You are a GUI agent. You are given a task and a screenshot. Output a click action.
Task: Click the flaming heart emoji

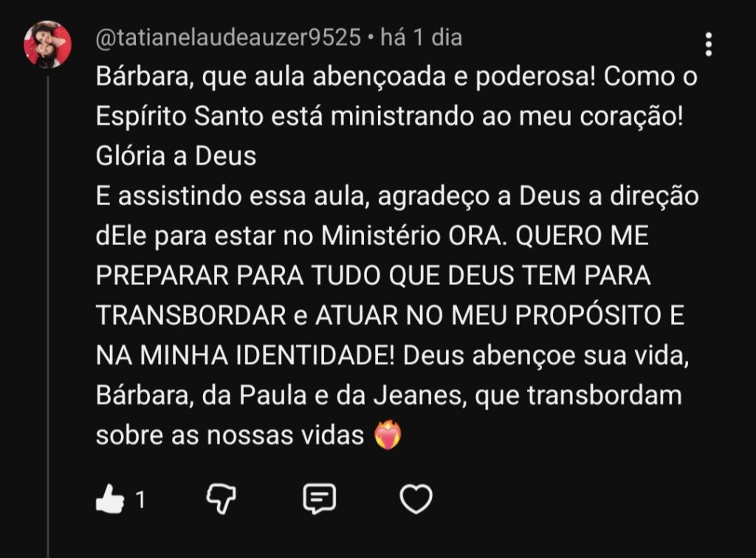[388, 435]
